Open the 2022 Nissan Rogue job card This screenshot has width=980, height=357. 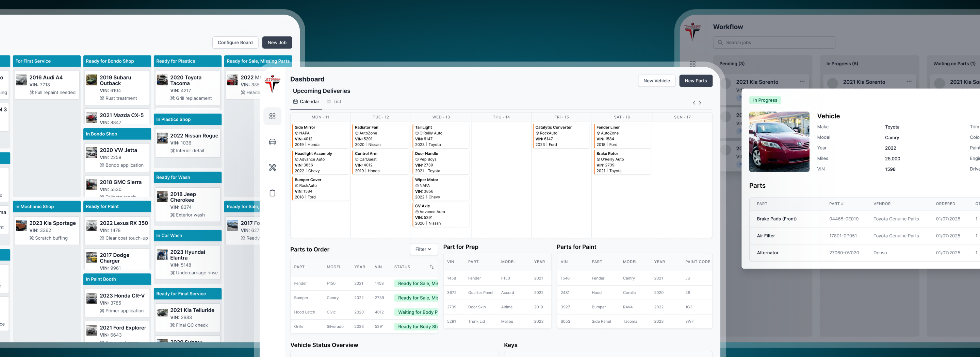click(x=187, y=143)
